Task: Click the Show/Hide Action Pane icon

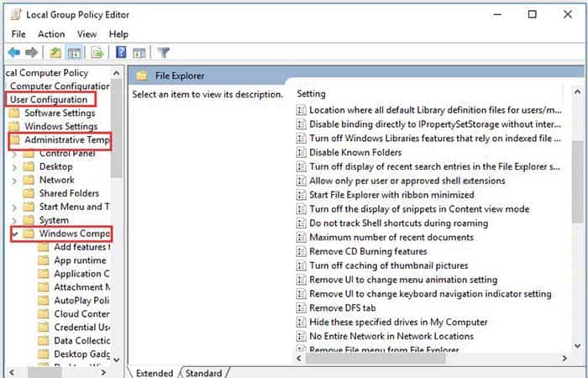Action: click(139, 53)
